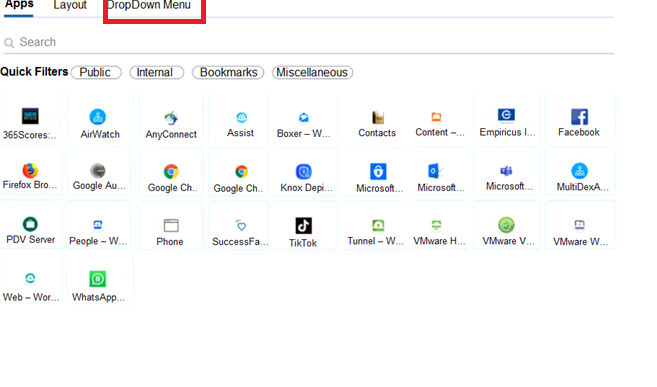This screenshot has height=387, width=657.
Task: Filter apps by Bookmarks
Action: coord(228,72)
